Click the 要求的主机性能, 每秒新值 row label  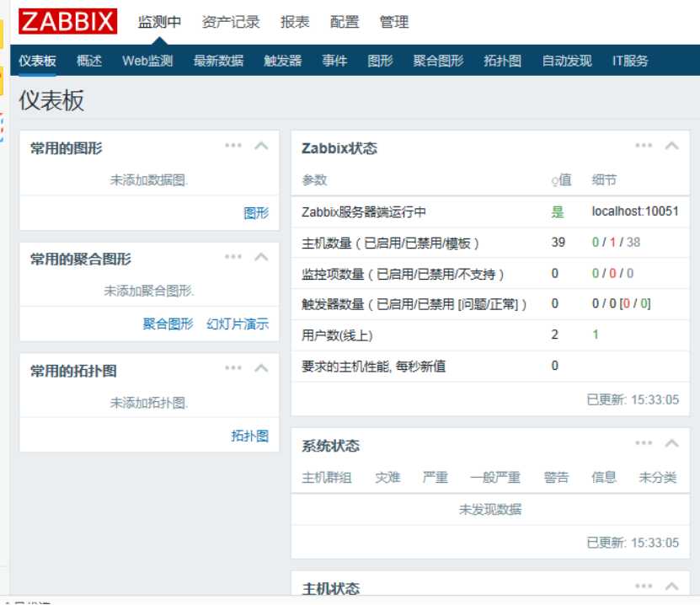(374, 367)
